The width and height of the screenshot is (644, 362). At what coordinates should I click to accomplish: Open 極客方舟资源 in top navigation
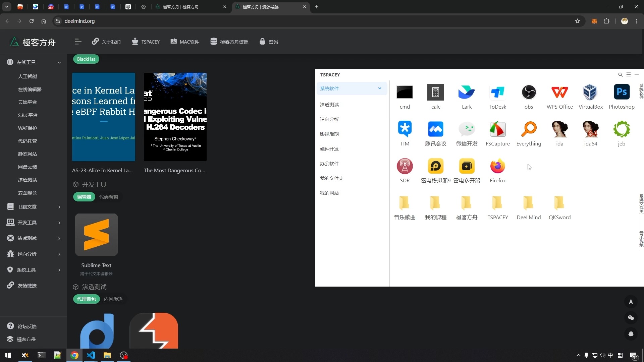coord(229,42)
